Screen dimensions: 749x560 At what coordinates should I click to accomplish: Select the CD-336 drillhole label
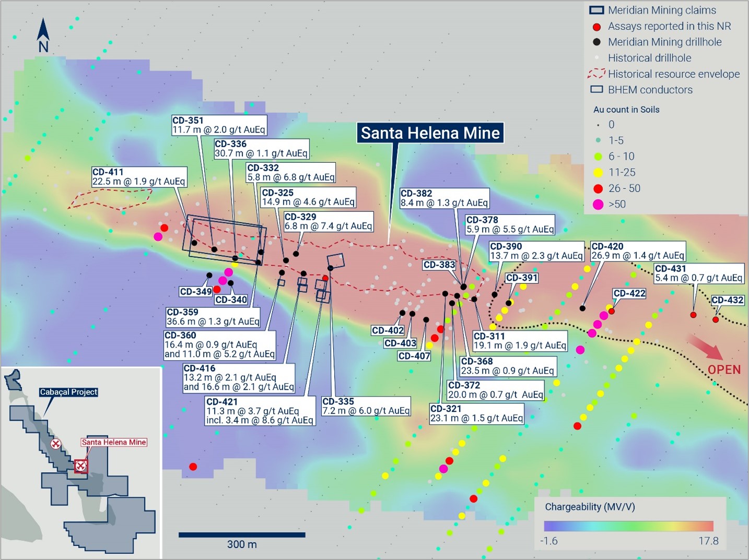262,149
